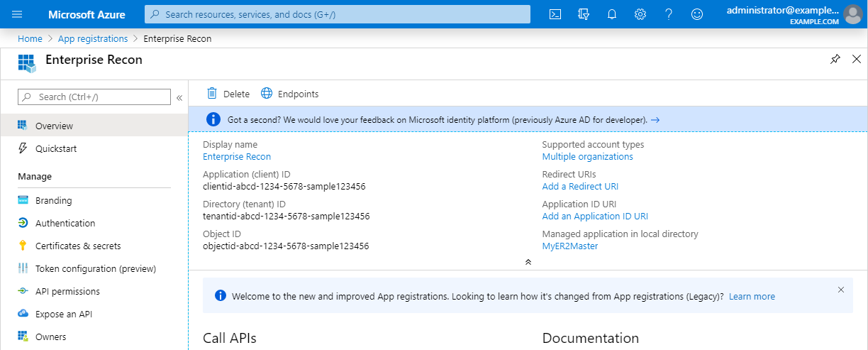Screen dimensions: 868x350
Task: Select Authentication in Manage menu
Action: pyautogui.click(x=65, y=223)
